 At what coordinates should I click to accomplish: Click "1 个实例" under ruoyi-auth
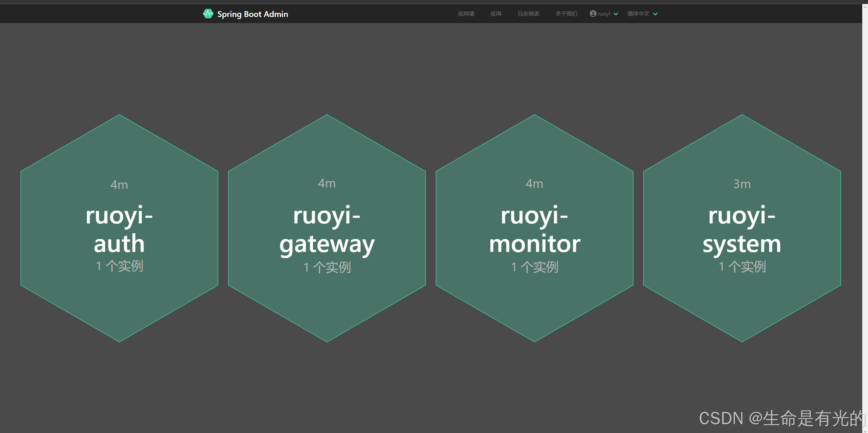click(119, 266)
